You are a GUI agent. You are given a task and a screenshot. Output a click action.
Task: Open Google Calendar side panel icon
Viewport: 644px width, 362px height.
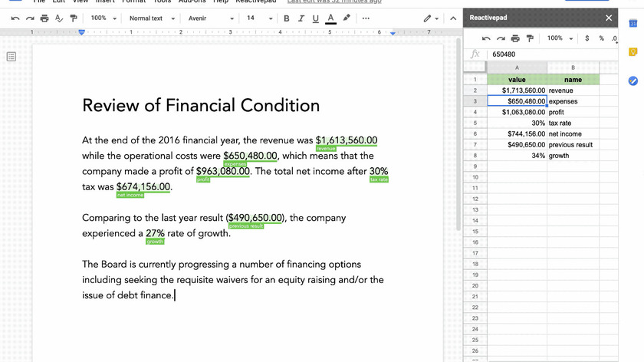click(633, 24)
